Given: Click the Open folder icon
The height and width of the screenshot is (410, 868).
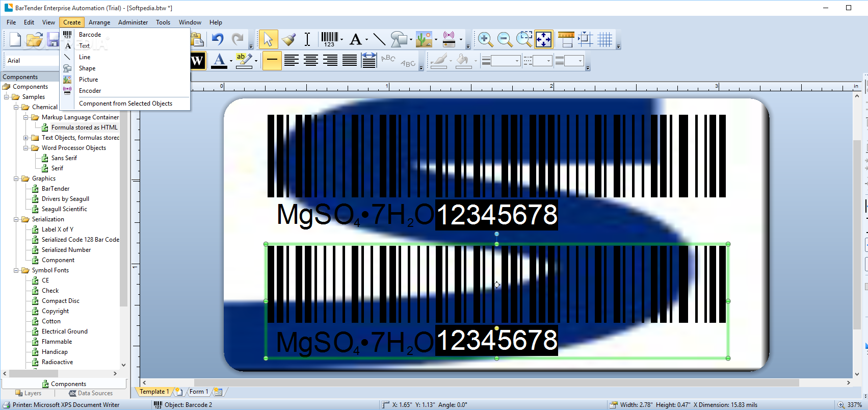Looking at the screenshot, I should pos(34,39).
